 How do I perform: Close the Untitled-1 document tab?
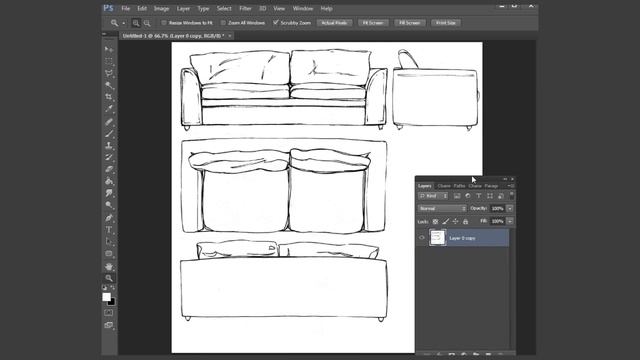(x=230, y=36)
